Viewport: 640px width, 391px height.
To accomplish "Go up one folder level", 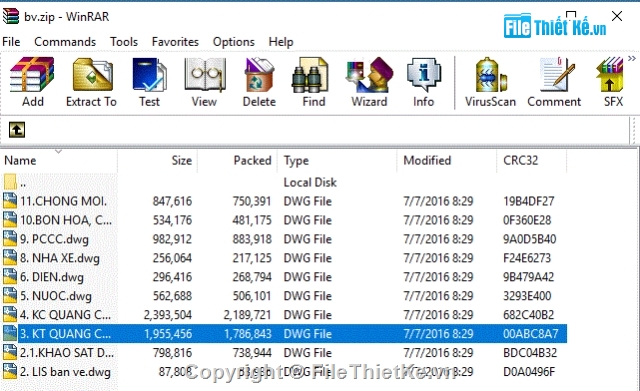I will coord(17,130).
